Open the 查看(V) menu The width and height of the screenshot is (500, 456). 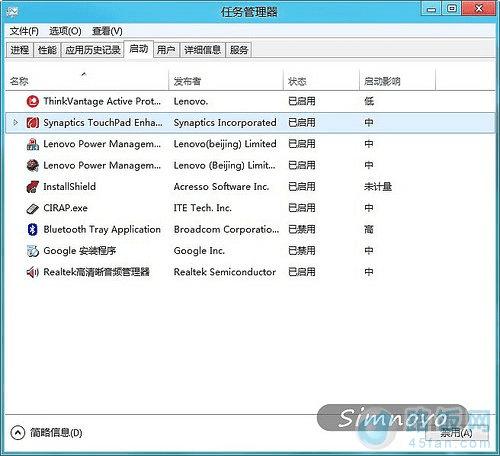pos(107,31)
